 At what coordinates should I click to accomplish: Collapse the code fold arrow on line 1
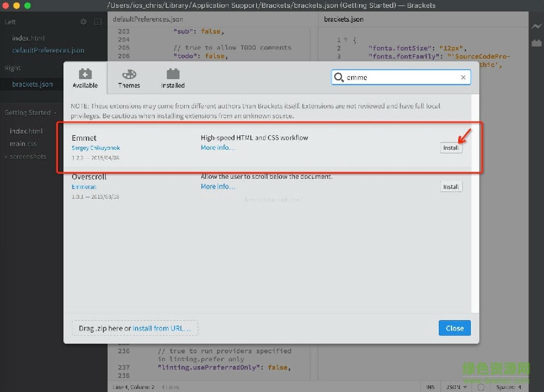point(346,40)
